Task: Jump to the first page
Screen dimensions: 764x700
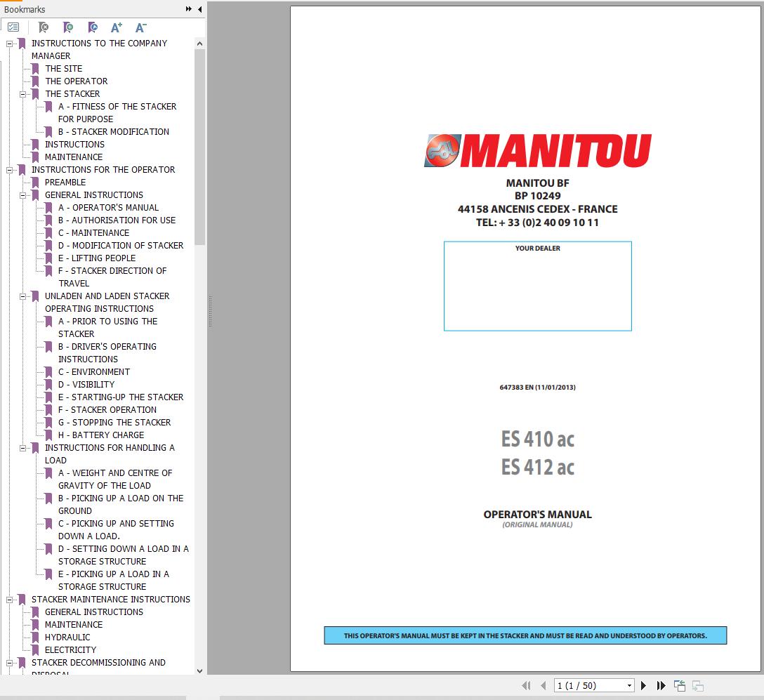Action: tap(526, 685)
